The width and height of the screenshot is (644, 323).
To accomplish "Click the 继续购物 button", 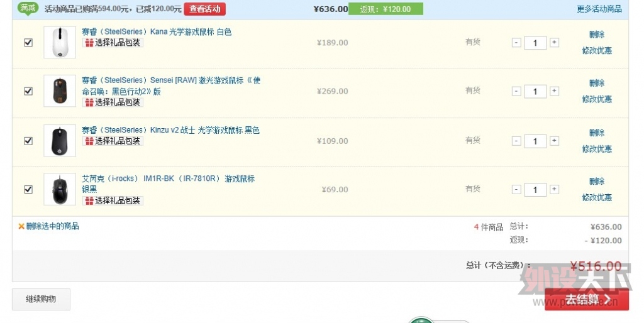I will click(41, 299).
